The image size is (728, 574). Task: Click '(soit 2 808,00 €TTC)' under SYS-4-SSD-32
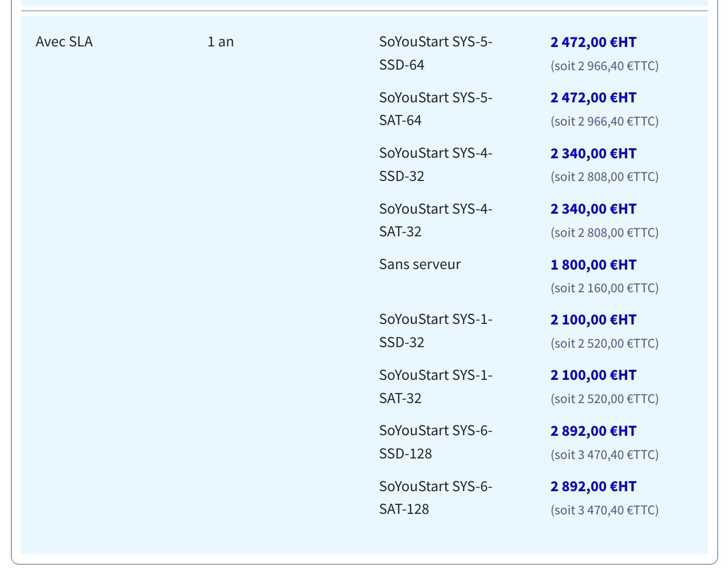[605, 177]
